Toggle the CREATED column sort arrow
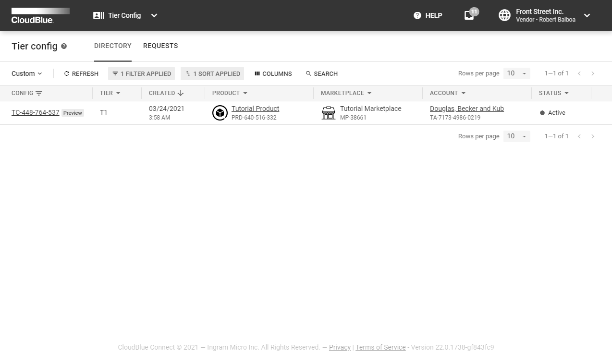Image resolution: width=612 pixels, height=364 pixels. coord(181,93)
